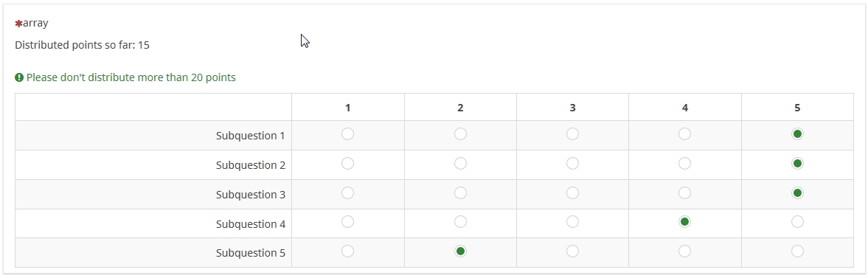Click the red mandatory asterisk icon

19,24
